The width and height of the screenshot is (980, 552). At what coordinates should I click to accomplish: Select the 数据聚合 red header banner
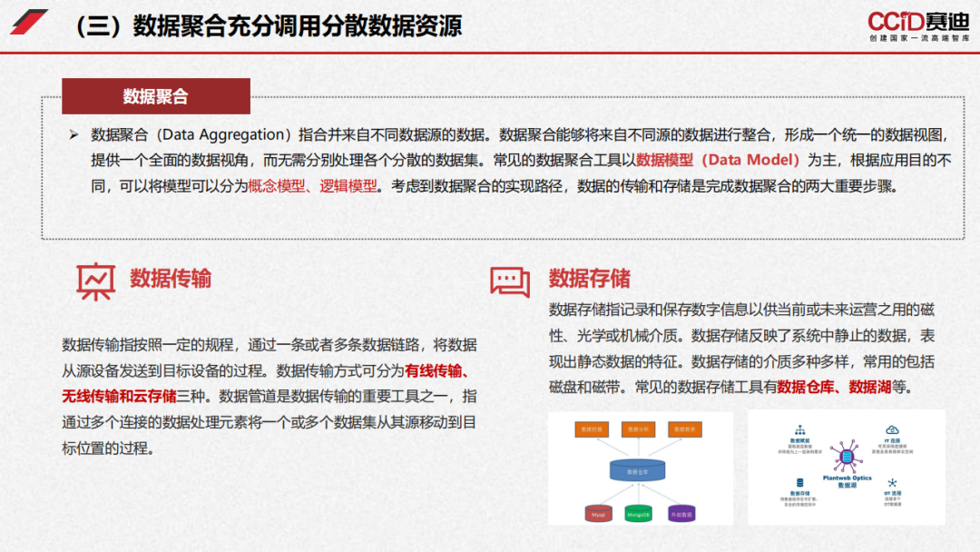[156, 94]
